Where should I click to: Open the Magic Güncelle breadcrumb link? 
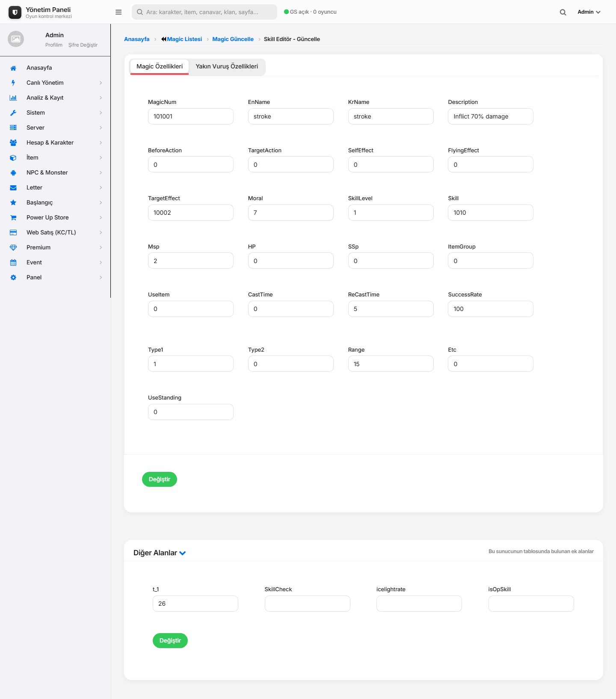tap(233, 39)
